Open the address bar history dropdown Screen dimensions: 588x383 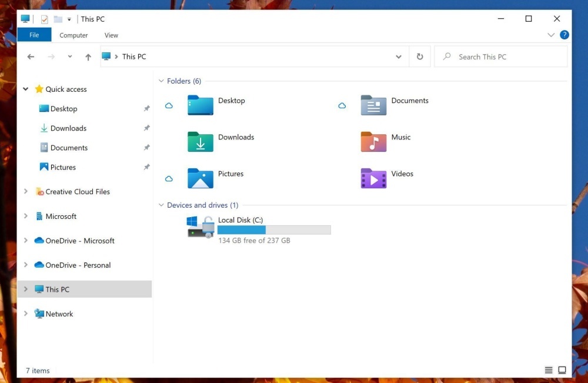point(399,57)
